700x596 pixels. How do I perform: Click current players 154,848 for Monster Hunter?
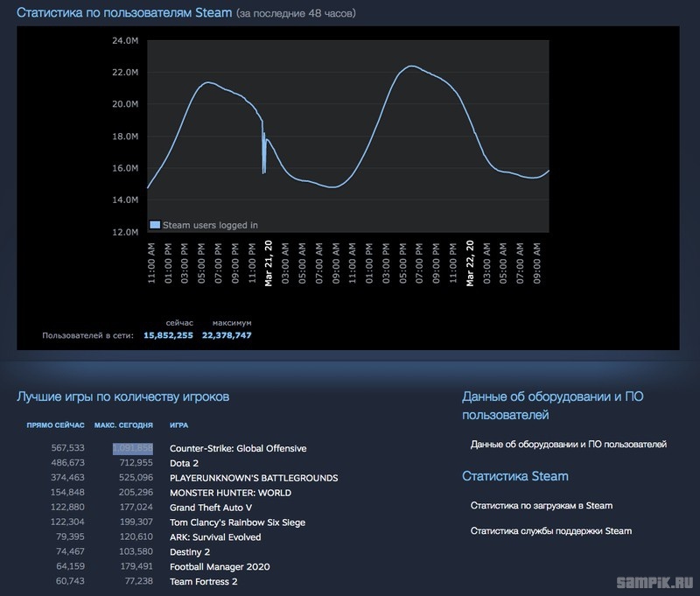[x=68, y=492]
